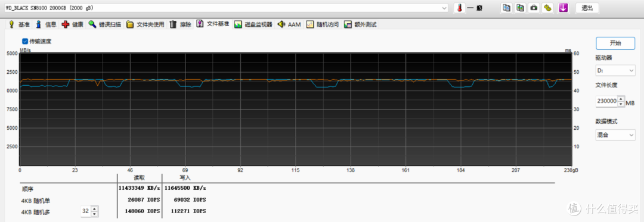
Task: Click the purple down-arrow icon
Action: point(563,8)
